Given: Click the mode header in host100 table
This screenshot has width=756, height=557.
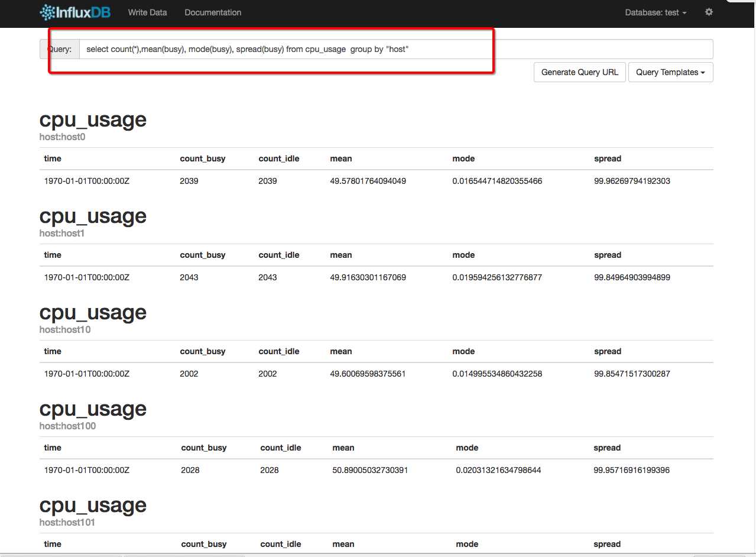Looking at the screenshot, I should click(x=467, y=448).
